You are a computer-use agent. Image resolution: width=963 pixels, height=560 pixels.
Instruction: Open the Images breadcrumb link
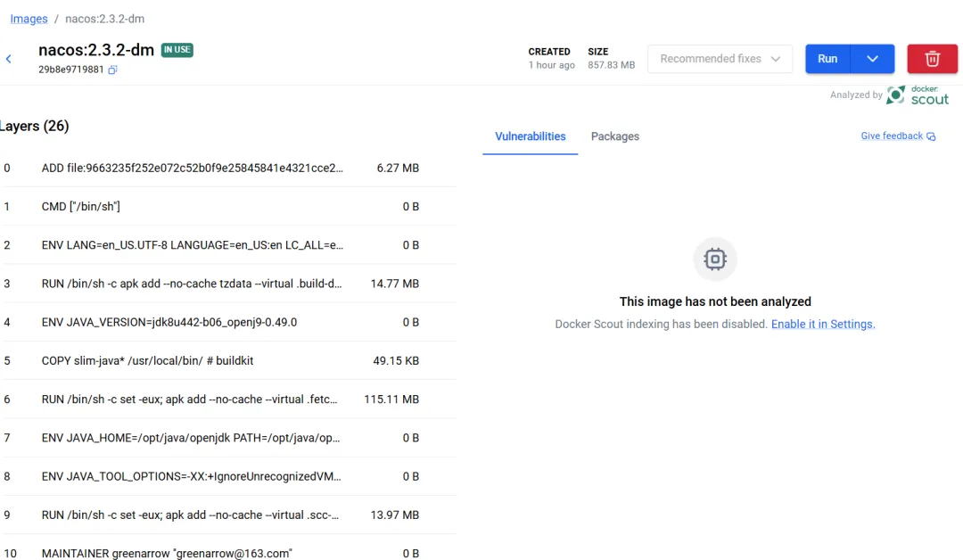[29, 19]
